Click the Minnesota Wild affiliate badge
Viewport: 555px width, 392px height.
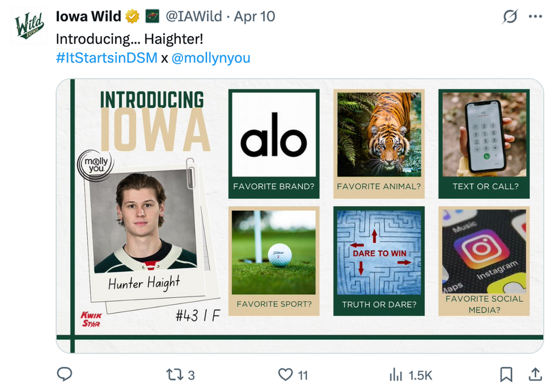tap(152, 16)
